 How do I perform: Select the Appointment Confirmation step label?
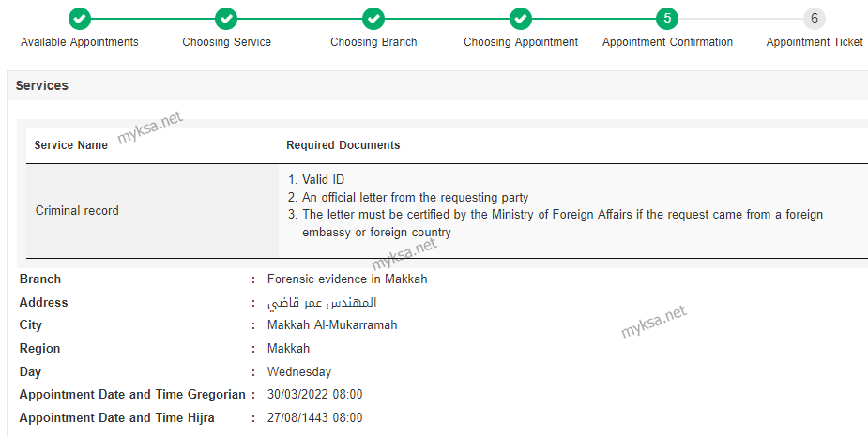coord(667,42)
